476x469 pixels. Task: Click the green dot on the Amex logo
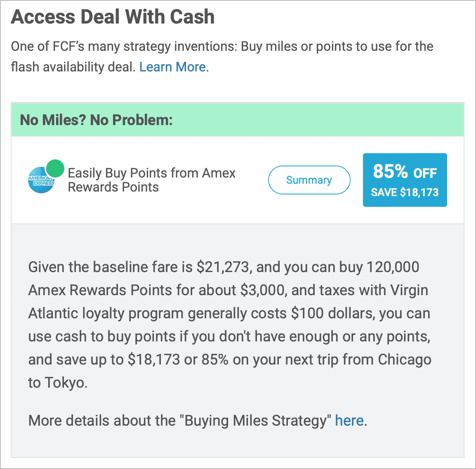click(x=55, y=168)
